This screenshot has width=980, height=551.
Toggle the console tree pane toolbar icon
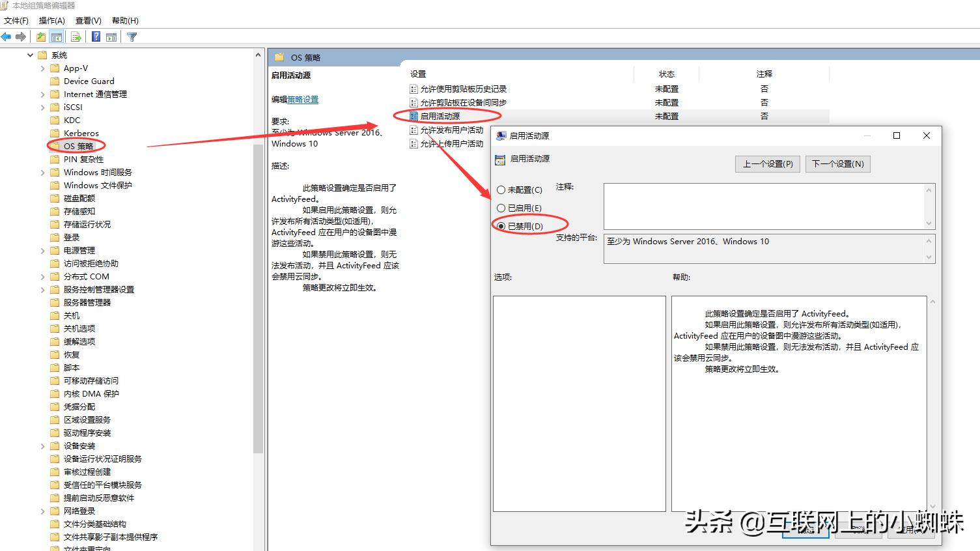click(57, 36)
